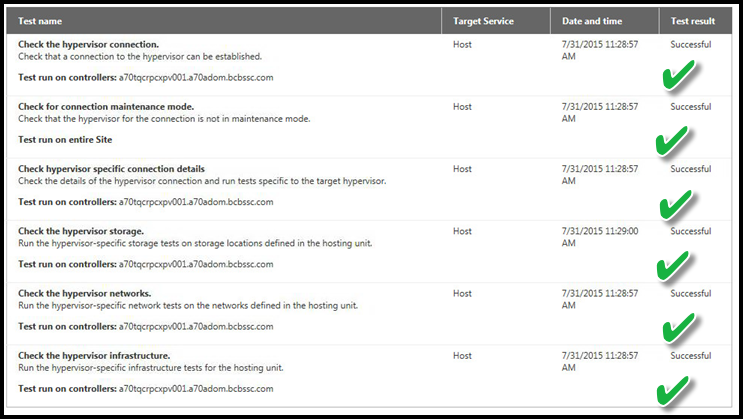Select the 'Check the hypervisor infrastructure.' title
The width and height of the screenshot is (743, 419).
pyautogui.click(x=94, y=355)
